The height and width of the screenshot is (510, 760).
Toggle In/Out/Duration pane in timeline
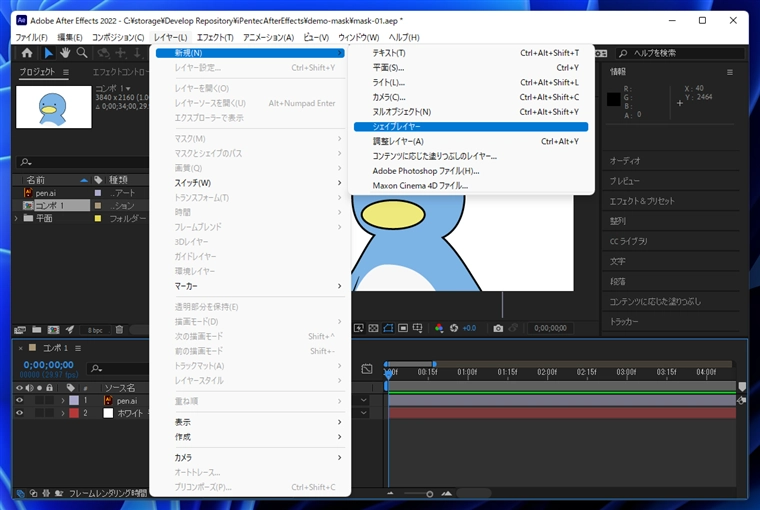point(46,494)
